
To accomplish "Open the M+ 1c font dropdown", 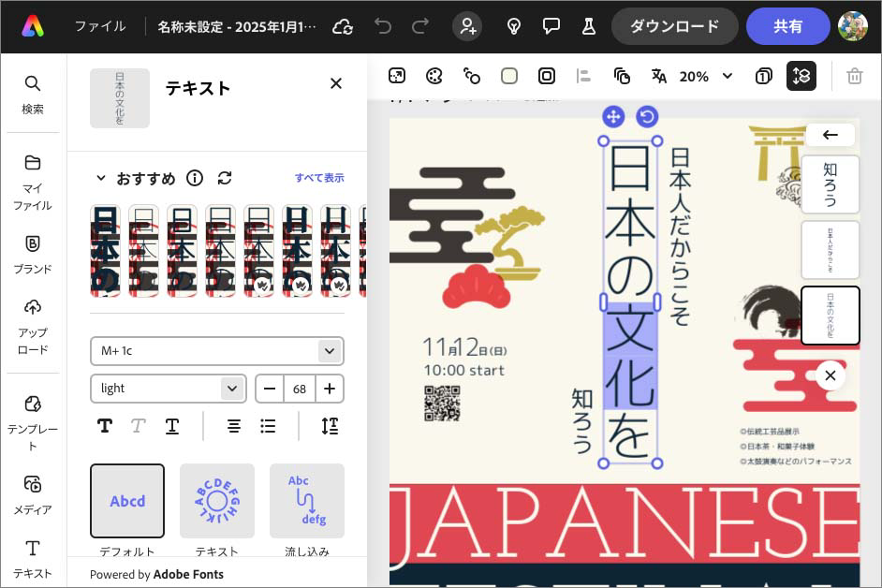I will point(216,351).
